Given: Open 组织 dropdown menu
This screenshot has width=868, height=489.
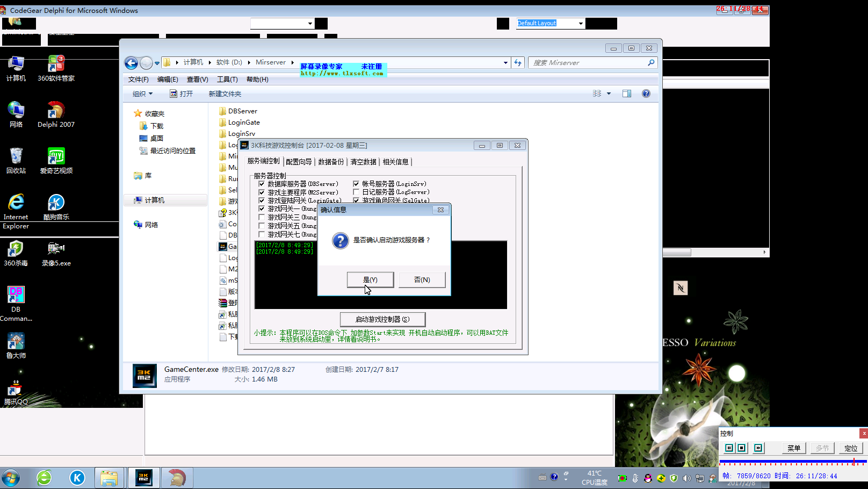Looking at the screenshot, I should [x=142, y=94].
